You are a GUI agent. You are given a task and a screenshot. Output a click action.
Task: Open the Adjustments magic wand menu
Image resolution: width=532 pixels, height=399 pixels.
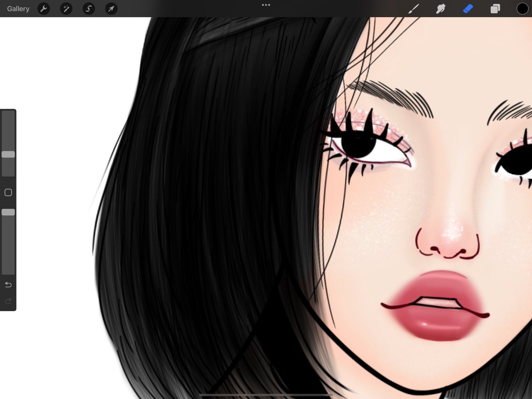pyautogui.click(x=66, y=8)
